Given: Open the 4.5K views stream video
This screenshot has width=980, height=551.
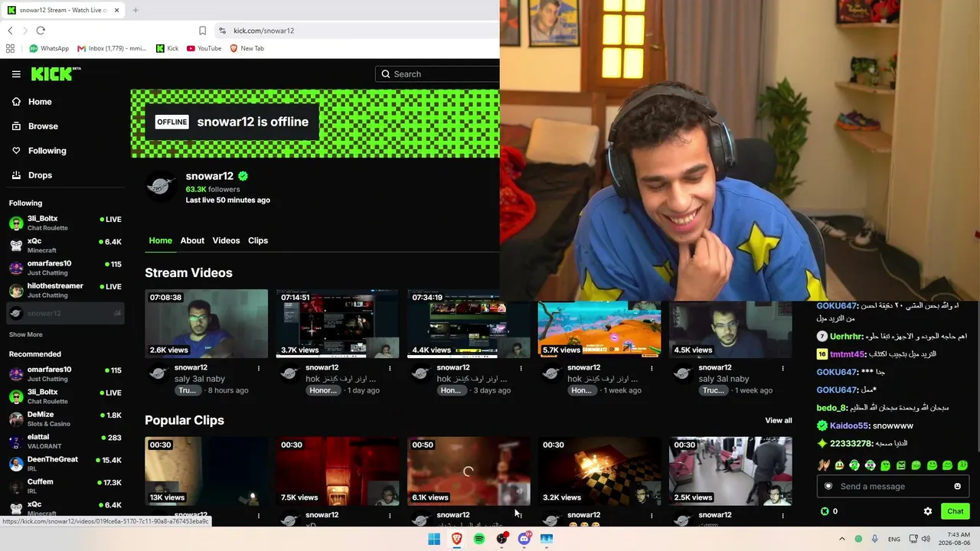Looking at the screenshot, I should click(730, 329).
